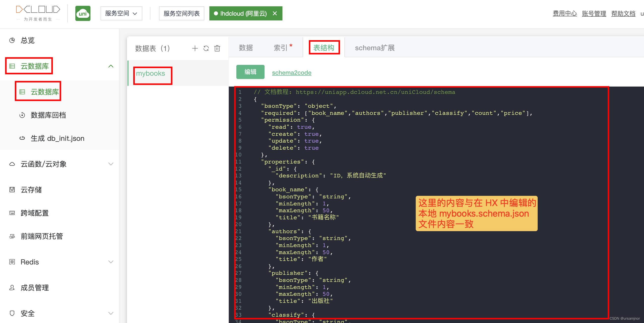Screen dimensions: 644x323
Task: Click the 云函数/云对象 cloud icon
Action: [12, 164]
